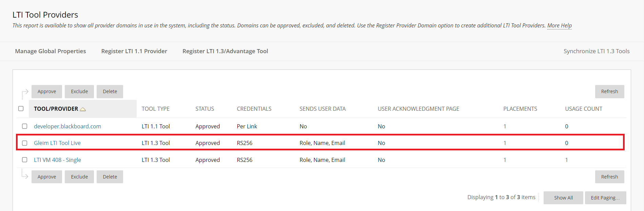Click Approved status in Gleim LTI row
The width and height of the screenshot is (644, 211).
pos(208,143)
